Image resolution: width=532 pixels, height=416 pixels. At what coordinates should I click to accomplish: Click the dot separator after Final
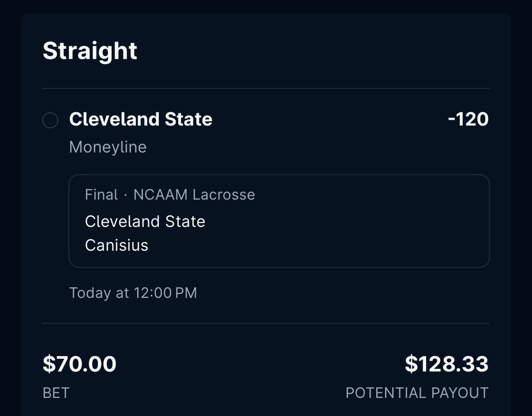126,194
